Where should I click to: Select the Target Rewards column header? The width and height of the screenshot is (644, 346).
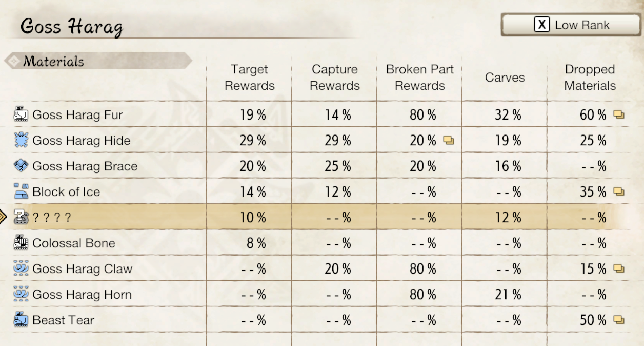click(249, 78)
